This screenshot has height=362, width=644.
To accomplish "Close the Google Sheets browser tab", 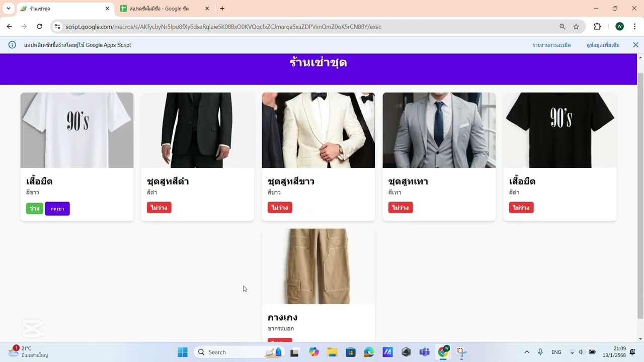I will pyautogui.click(x=207, y=9).
